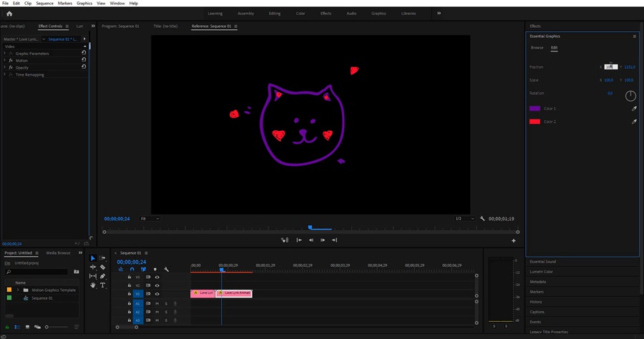644x339 pixels.
Task: Expand Motion Graphics Template bin
Action: pos(18,290)
